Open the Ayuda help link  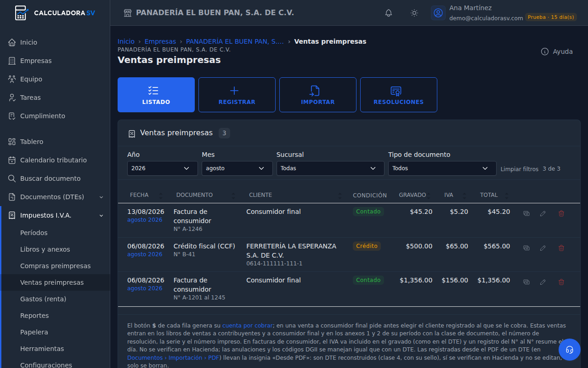click(x=557, y=52)
